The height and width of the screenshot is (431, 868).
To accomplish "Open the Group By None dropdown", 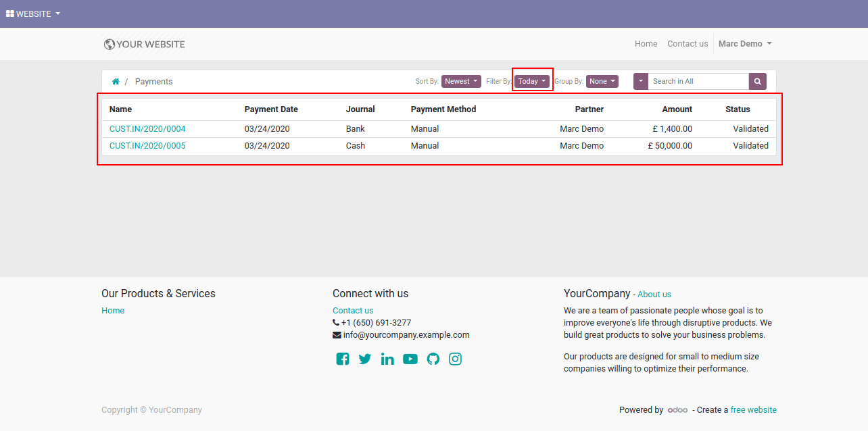I will 602,81.
